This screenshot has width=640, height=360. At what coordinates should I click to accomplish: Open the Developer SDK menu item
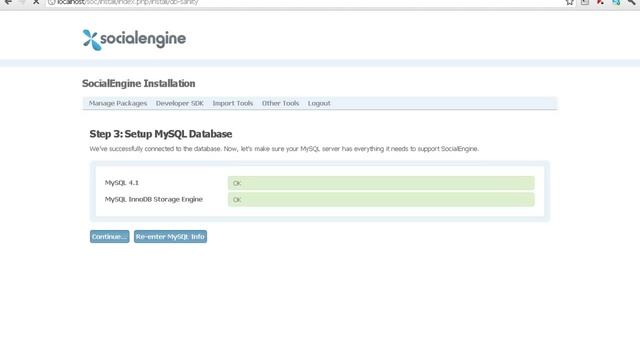point(180,103)
